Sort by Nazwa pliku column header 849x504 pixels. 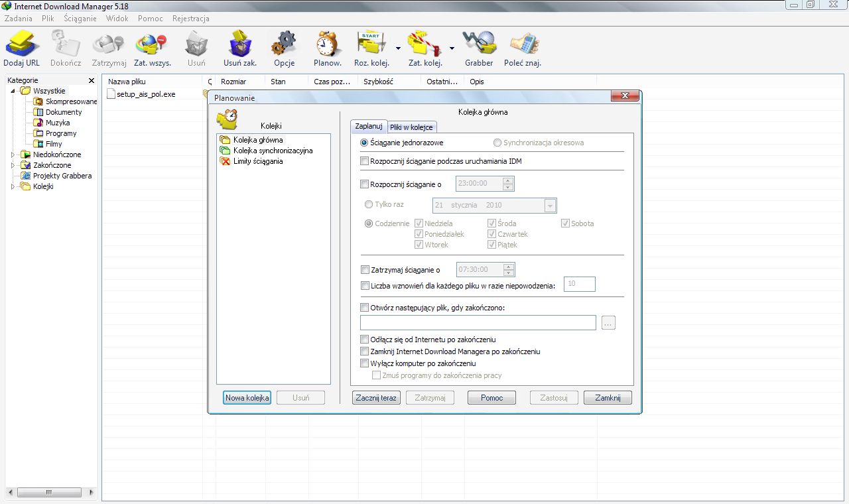tap(153, 82)
